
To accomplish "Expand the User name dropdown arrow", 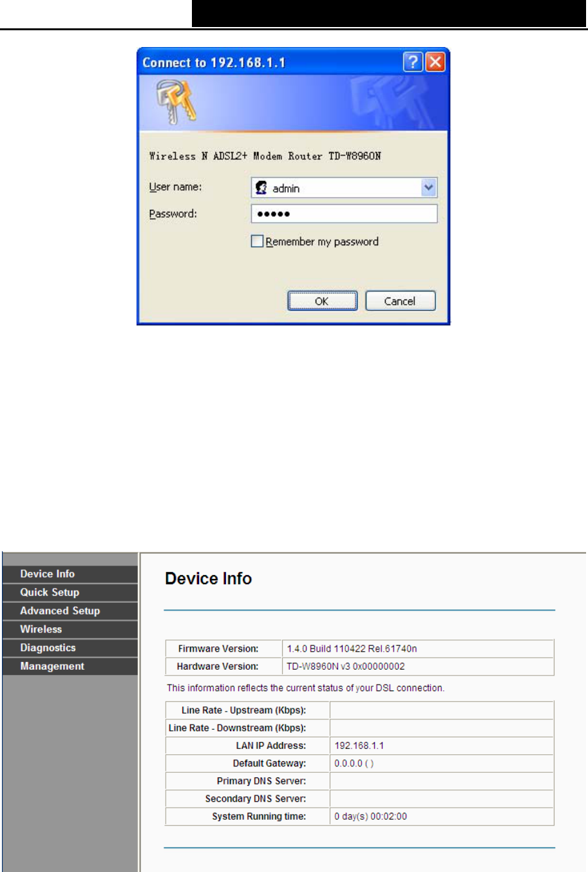I will (x=429, y=187).
